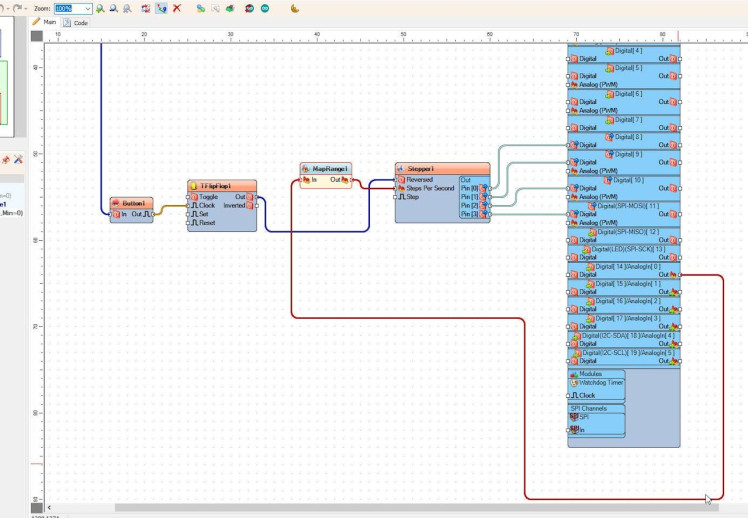The width and height of the screenshot is (748, 518).
Task: Click the red X delete icon
Action: coord(177,8)
